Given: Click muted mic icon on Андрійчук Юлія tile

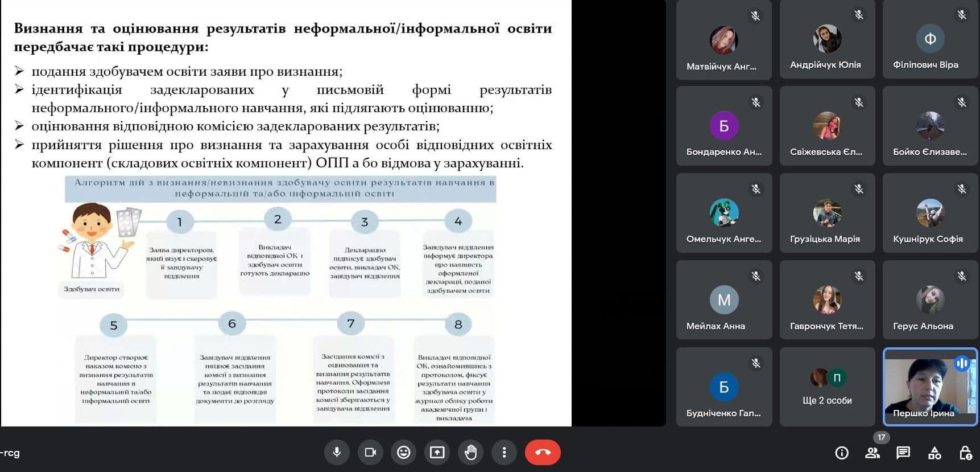Looking at the screenshot, I should coord(859,15).
